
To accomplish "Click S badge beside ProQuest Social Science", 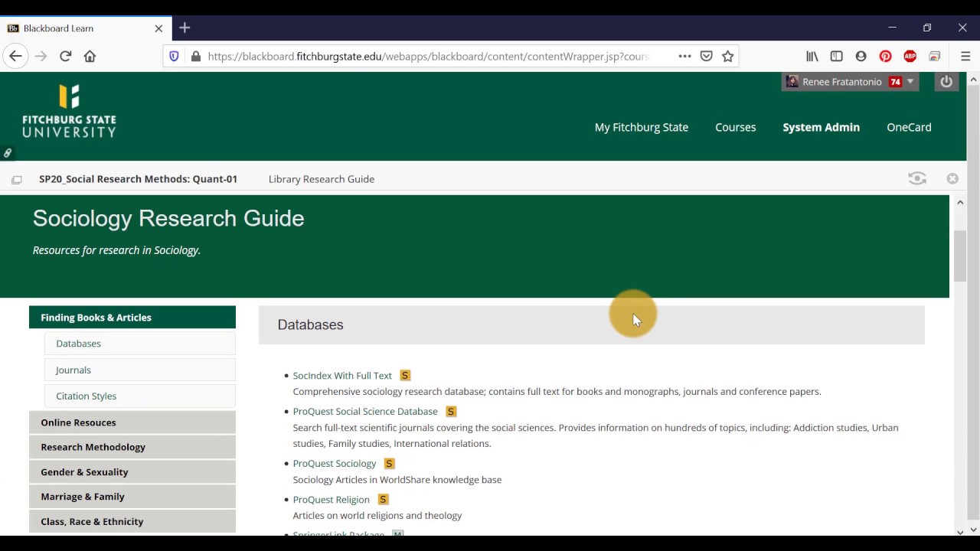I will (451, 412).
